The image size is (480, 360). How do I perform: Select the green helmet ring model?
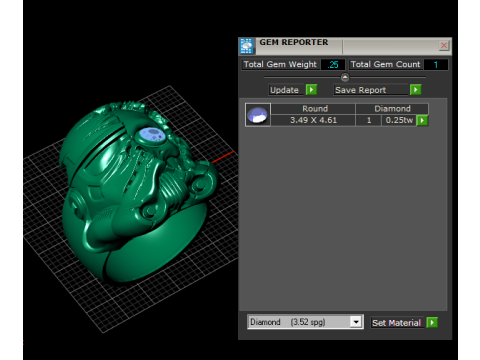[x=138, y=193]
